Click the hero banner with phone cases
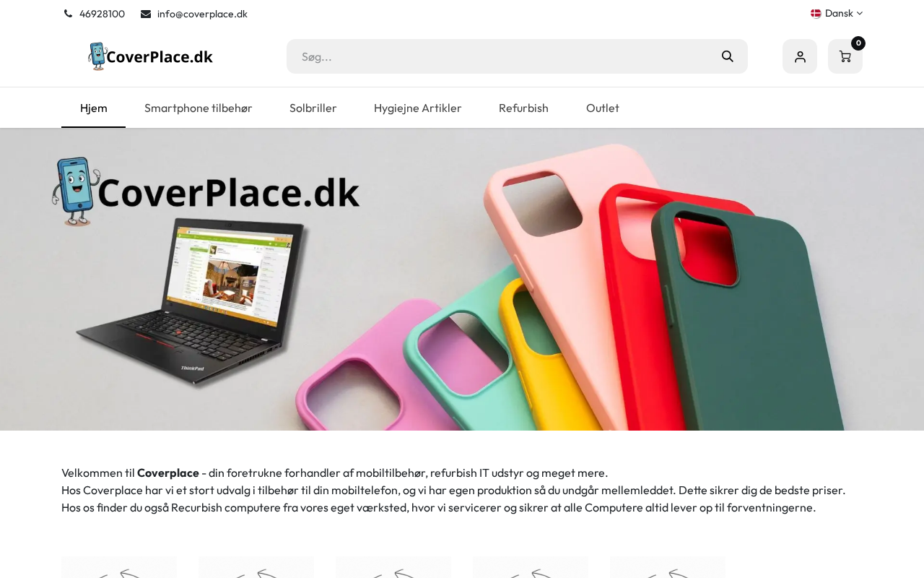Image resolution: width=924 pixels, height=578 pixels. [462, 280]
